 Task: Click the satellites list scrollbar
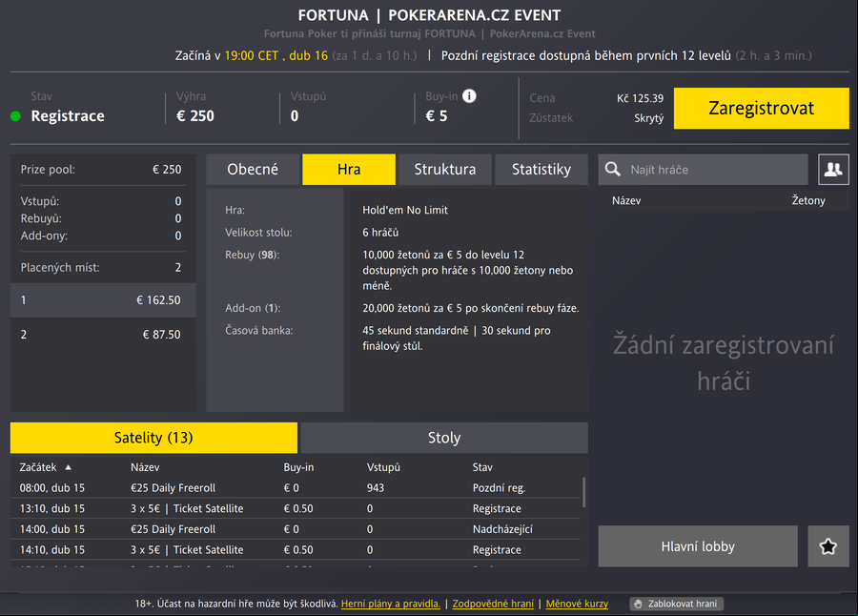point(583,492)
